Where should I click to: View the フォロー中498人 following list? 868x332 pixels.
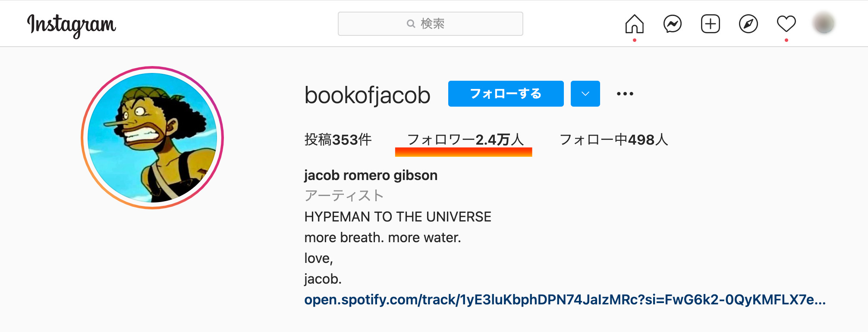click(x=613, y=139)
